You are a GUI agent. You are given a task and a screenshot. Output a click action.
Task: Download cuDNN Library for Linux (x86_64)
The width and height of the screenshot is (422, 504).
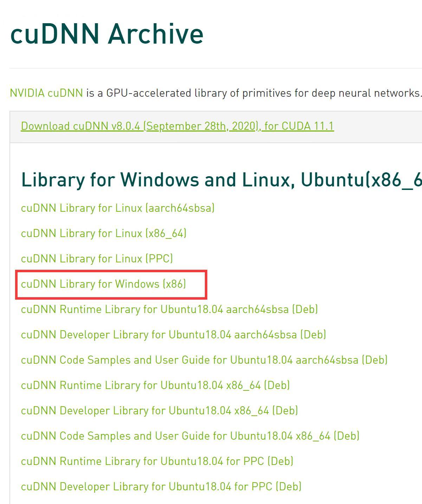pos(104,233)
